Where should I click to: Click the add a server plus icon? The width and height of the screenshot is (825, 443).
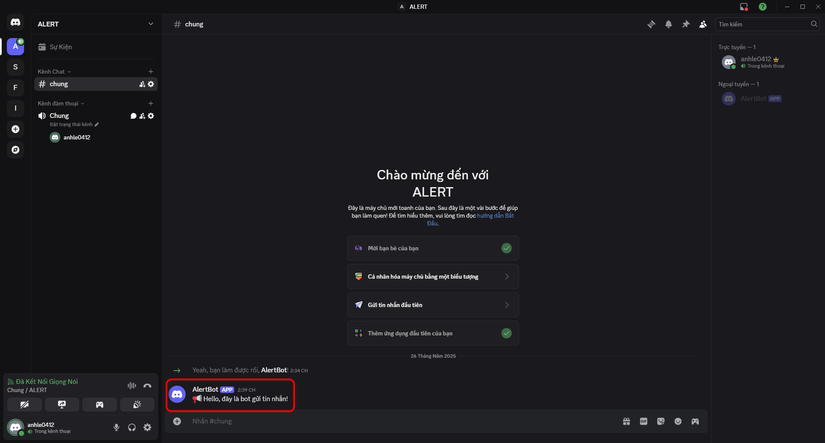pos(15,129)
